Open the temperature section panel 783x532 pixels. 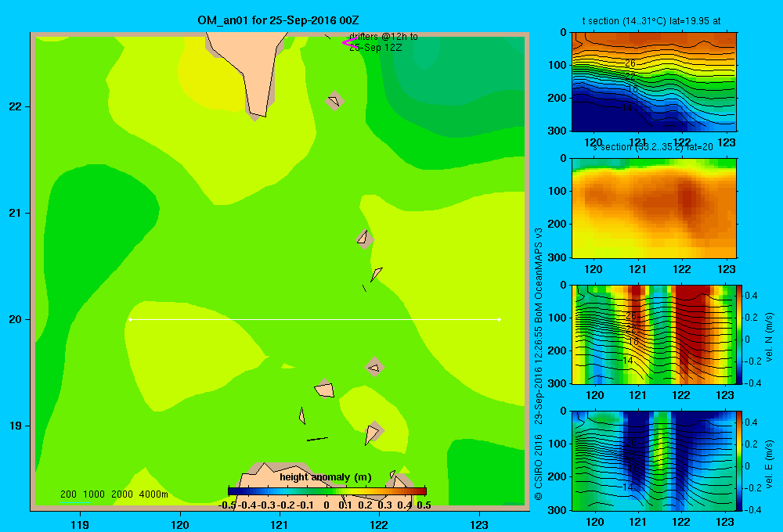(x=654, y=82)
